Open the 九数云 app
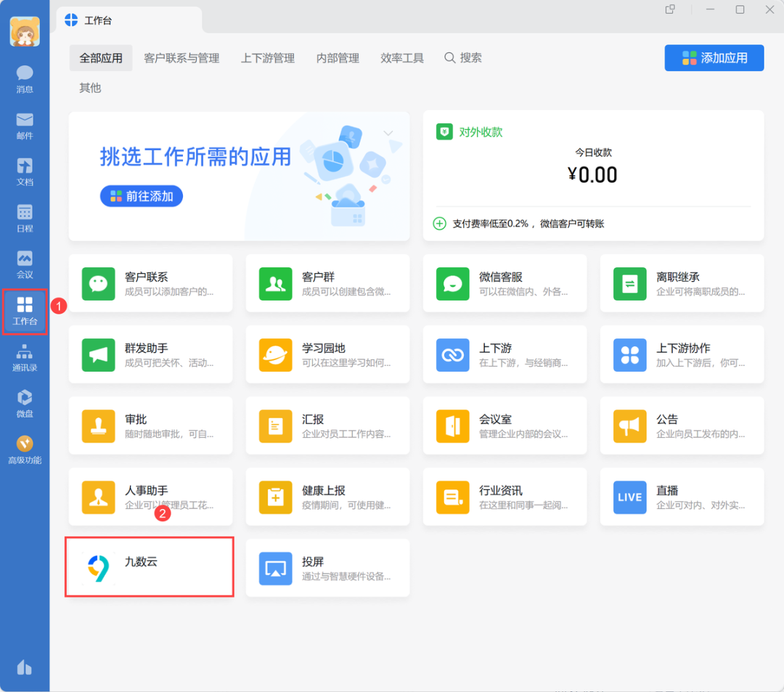Image resolution: width=784 pixels, height=692 pixels. click(x=150, y=567)
